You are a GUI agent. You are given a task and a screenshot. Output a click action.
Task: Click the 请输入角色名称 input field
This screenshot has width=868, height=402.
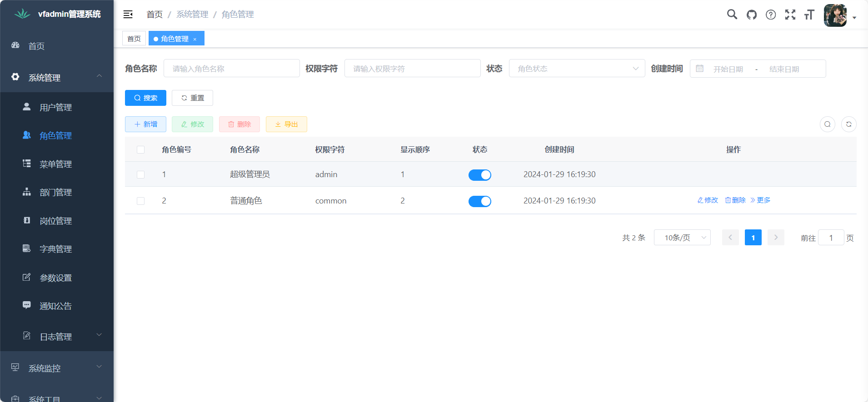(232, 69)
